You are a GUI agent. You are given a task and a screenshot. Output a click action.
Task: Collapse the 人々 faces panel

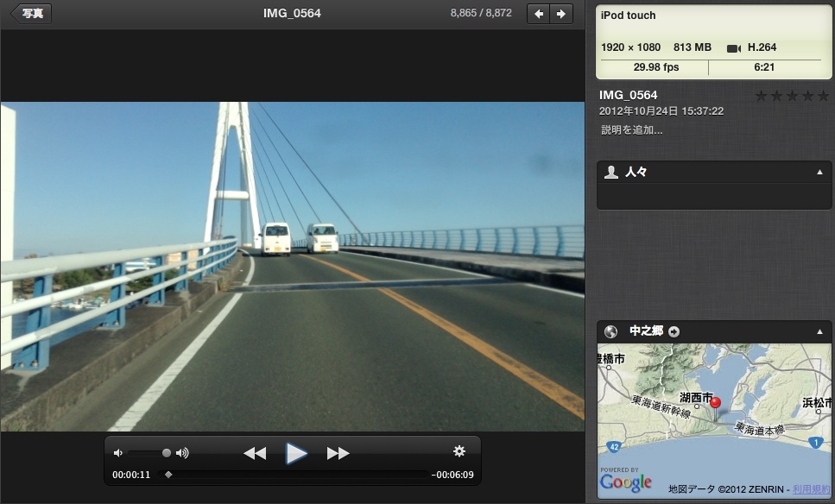tap(819, 173)
